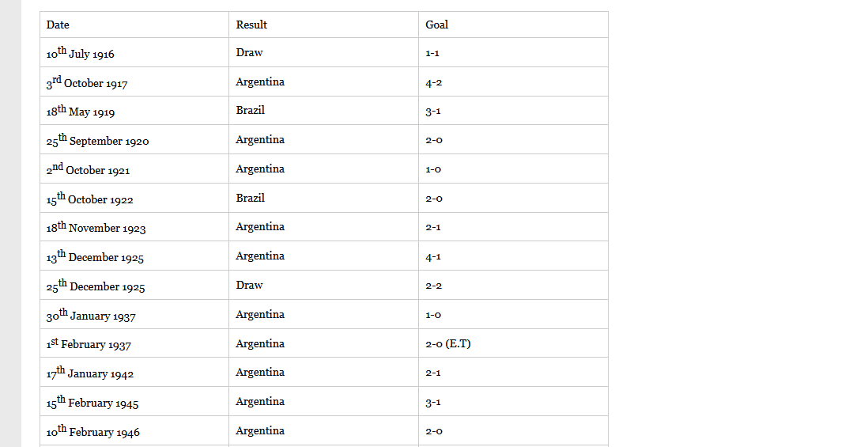Screen dimensions: 868x447
Task: Select the 25th December 1925 date cell
Action: click(x=96, y=286)
